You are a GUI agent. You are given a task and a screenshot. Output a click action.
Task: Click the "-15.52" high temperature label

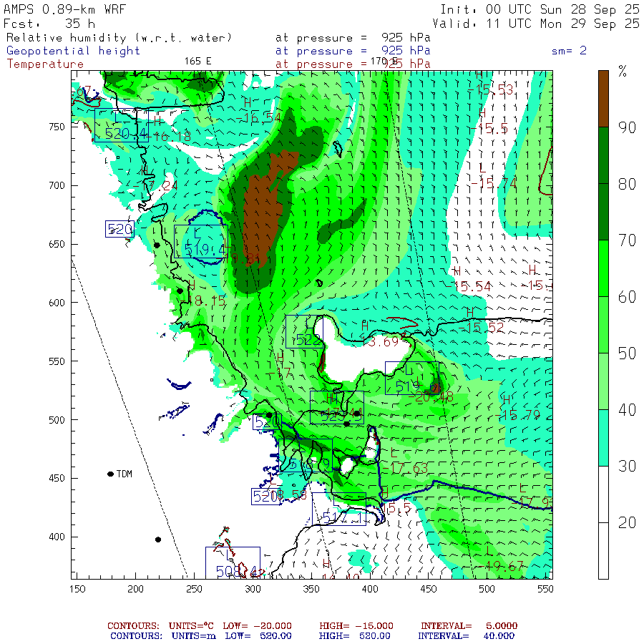(481, 328)
